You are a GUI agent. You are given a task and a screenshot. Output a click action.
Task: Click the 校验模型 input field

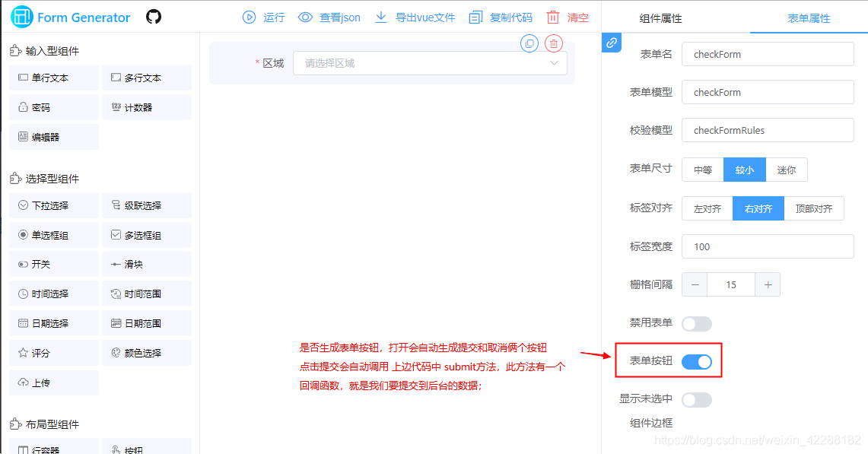[768, 130]
